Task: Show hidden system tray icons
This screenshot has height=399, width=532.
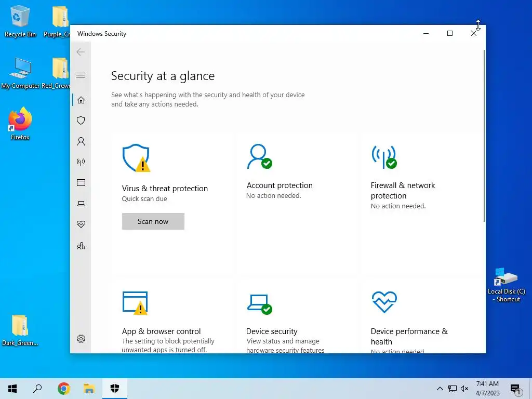Action: [x=440, y=389]
